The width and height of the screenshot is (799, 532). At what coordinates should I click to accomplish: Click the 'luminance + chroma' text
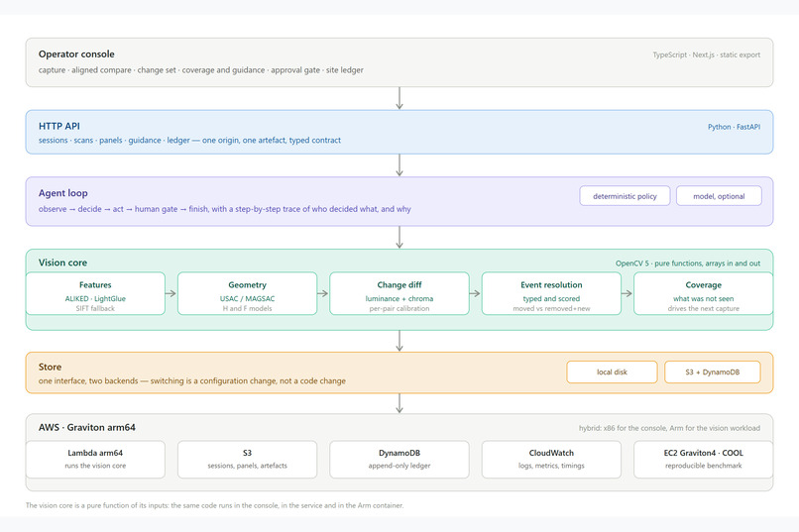click(399, 299)
